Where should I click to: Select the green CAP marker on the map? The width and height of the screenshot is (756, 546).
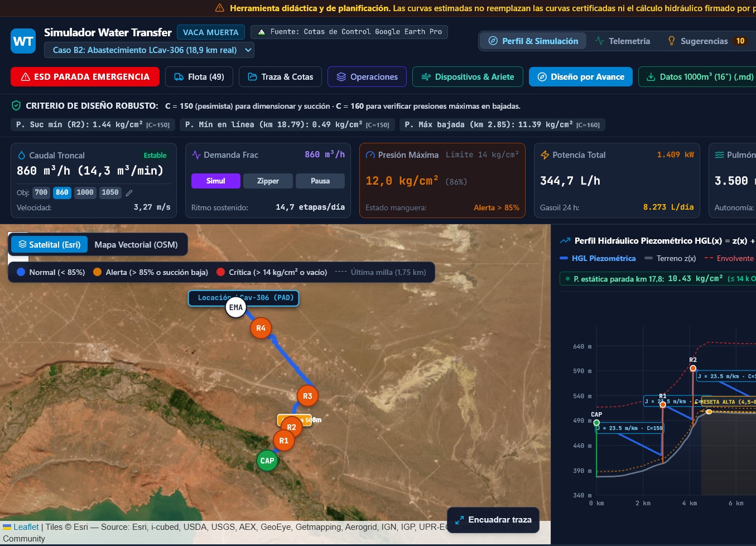(267, 461)
